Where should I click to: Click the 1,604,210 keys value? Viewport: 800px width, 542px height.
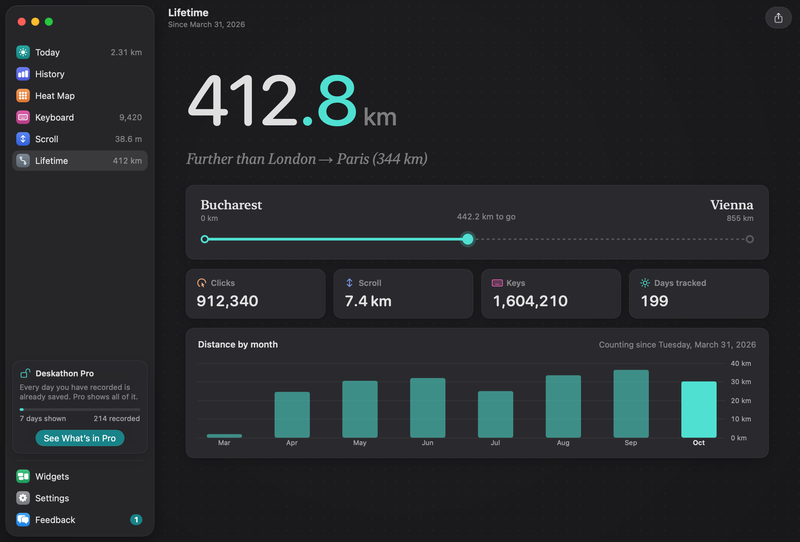point(530,301)
